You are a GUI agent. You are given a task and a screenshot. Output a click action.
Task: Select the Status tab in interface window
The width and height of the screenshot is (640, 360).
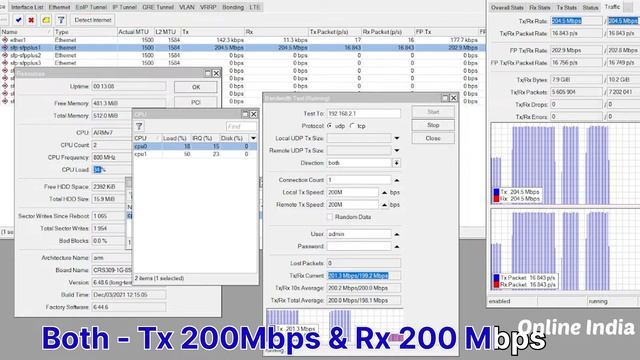[x=590, y=8]
